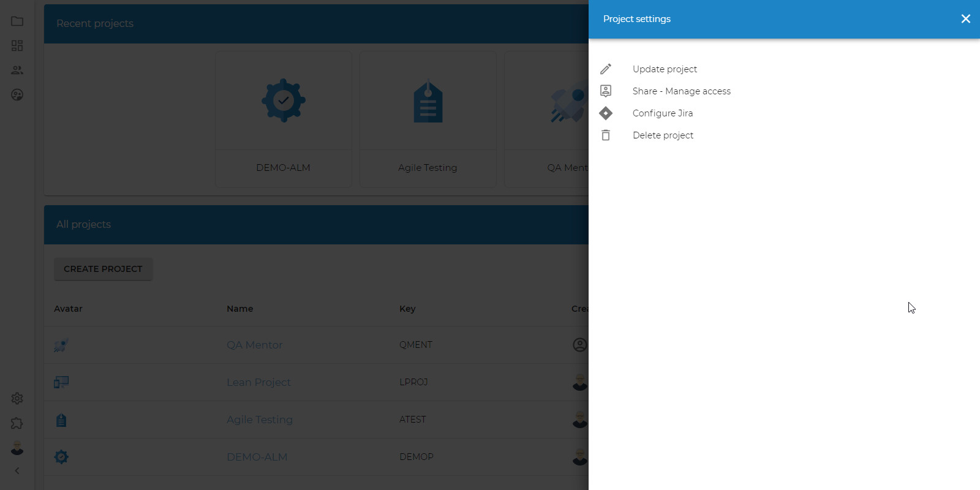The width and height of the screenshot is (980, 490).
Task: Open the Agile Testing link in table
Action: pos(260,420)
